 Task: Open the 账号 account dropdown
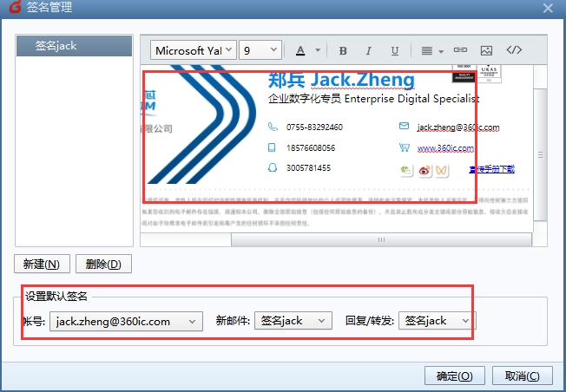[126, 321]
